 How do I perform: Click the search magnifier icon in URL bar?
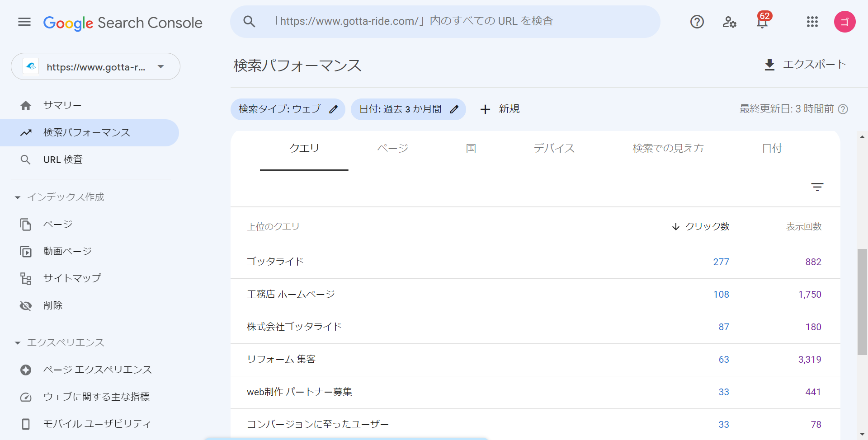coord(249,21)
